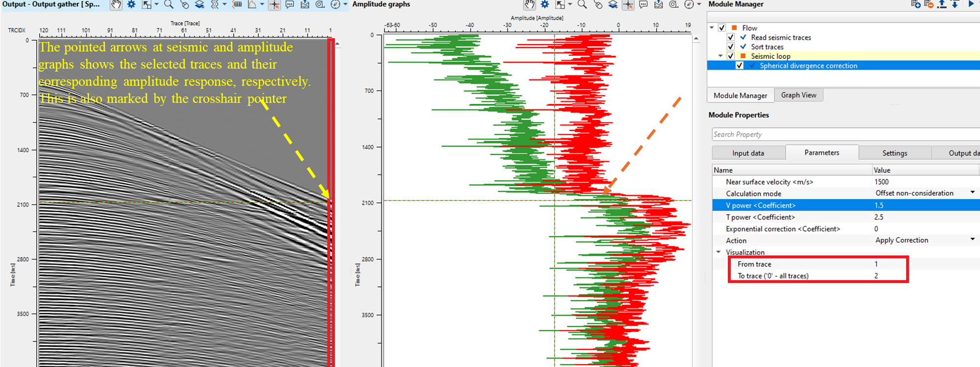The height and width of the screenshot is (367, 980).
Task: Open the Settings tab in Module Properties
Action: pyautogui.click(x=894, y=153)
